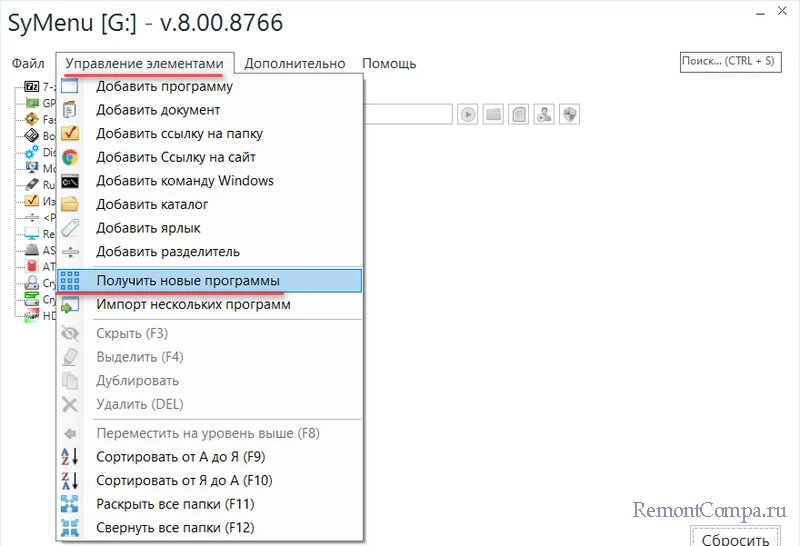800x546 pixels.
Task: Click the Поиск search field
Action: 728,61
